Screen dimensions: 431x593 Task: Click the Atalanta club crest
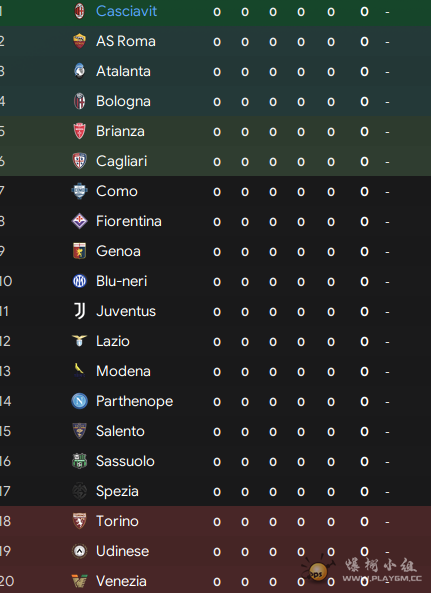tap(79, 71)
